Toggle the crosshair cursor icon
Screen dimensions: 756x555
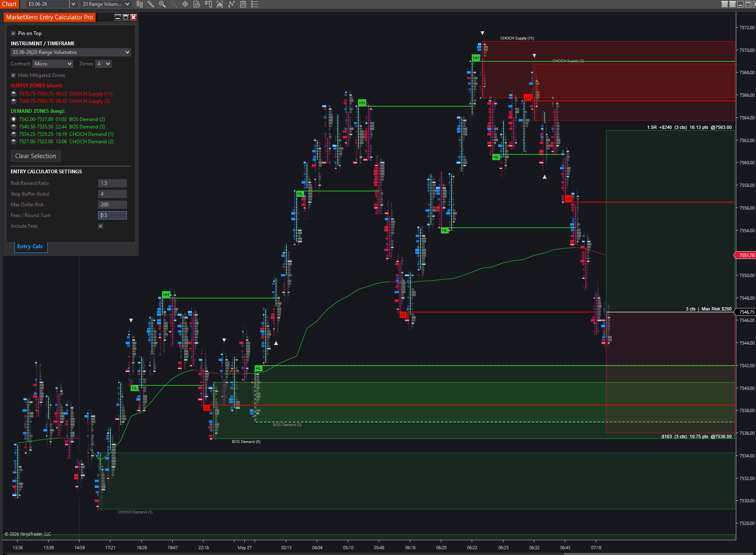tap(185, 4)
